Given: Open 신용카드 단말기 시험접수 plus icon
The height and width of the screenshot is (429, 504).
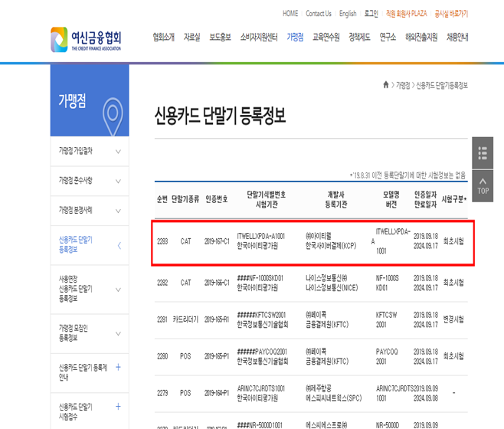Looking at the screenshot, I should click(118, 407).
